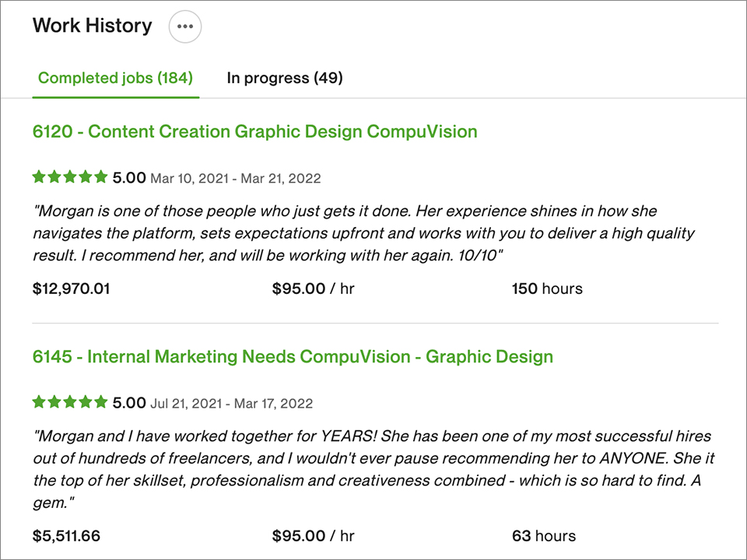747x560 pixels.
Task: Click the last star of the 6120 job rating
Action: [x=100, y=177]
